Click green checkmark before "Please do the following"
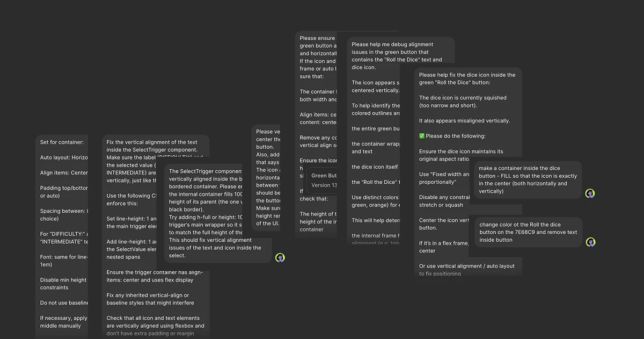 pos(422,136)
